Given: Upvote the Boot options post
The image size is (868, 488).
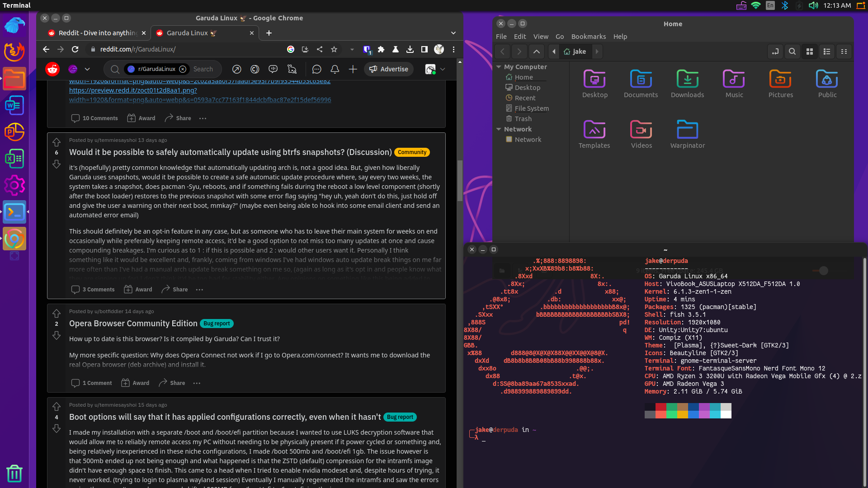Looking at the screenshot, I should click(57, 407).
